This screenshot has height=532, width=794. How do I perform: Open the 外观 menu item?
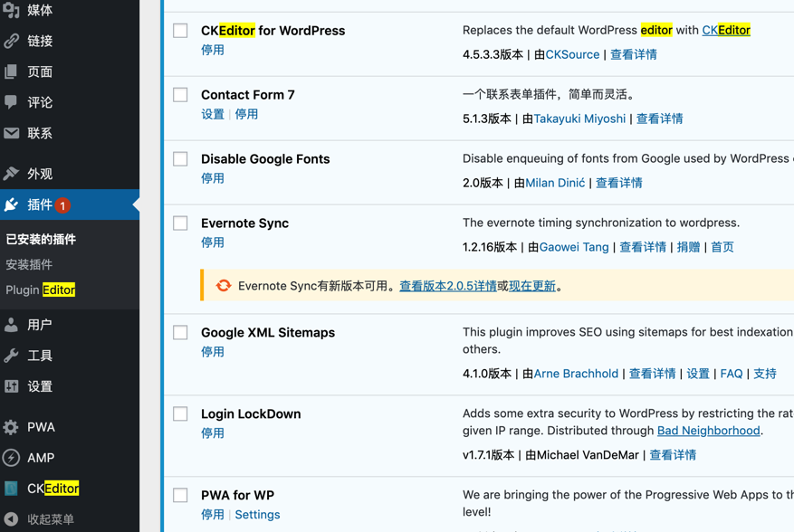[x=40, y=174]
